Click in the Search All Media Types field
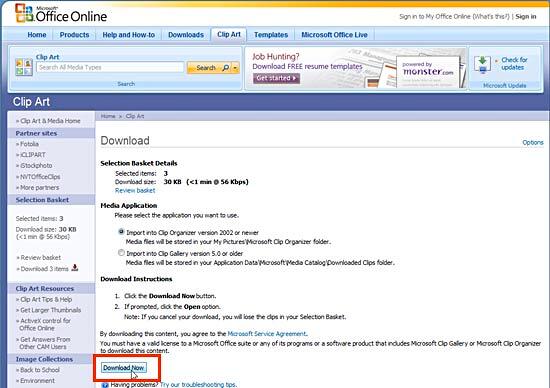 (110, 67)
